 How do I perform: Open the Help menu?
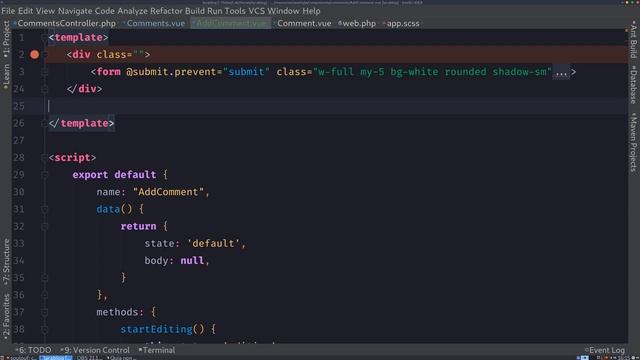[x=311, y=11]
